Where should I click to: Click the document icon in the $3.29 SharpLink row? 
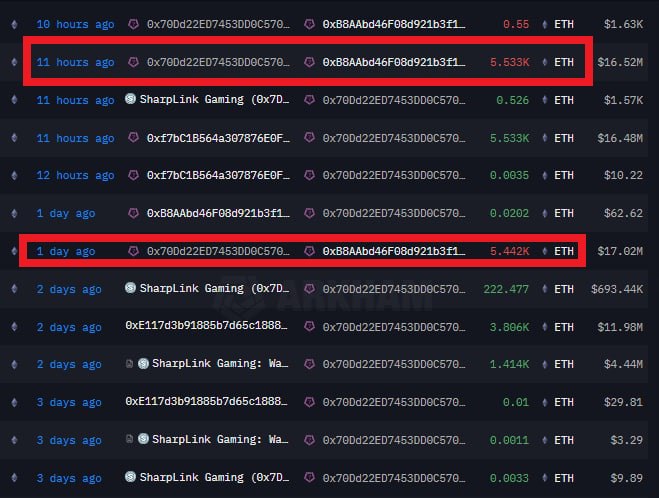130,439
